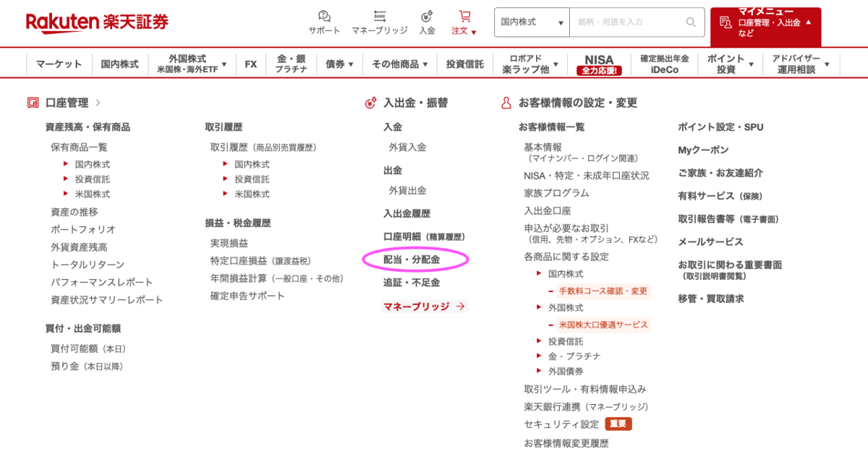Open 基本情報 マイナンバー・ログイン関連 link
The height and width of the screenshot is (457, 868).
(x=581, y=152)
